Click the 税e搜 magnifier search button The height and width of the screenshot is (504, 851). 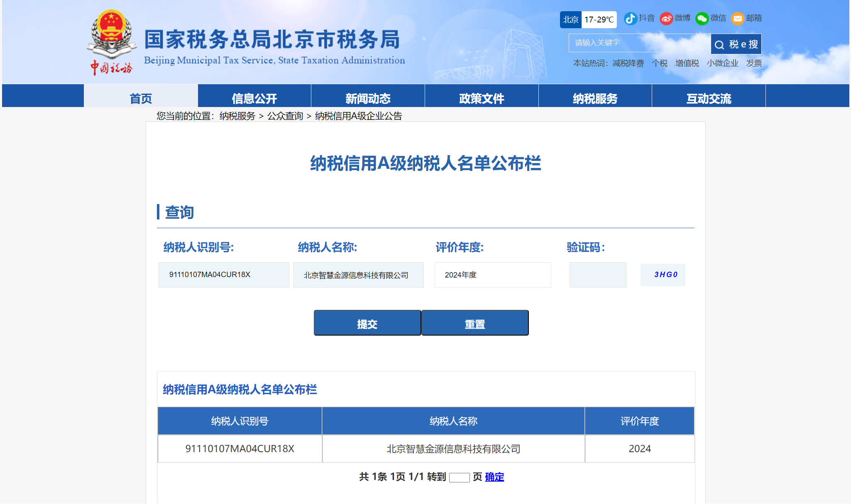click(x=736, y=44)
